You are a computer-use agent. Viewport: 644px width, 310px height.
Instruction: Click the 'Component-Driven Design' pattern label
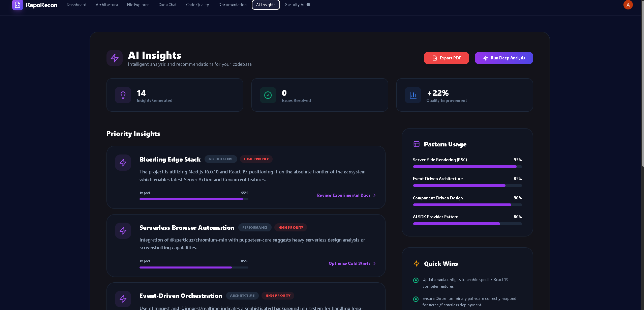pos(438,198)
